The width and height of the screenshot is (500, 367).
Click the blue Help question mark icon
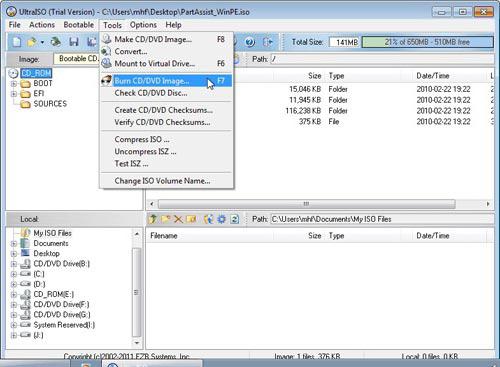[250, 42]
